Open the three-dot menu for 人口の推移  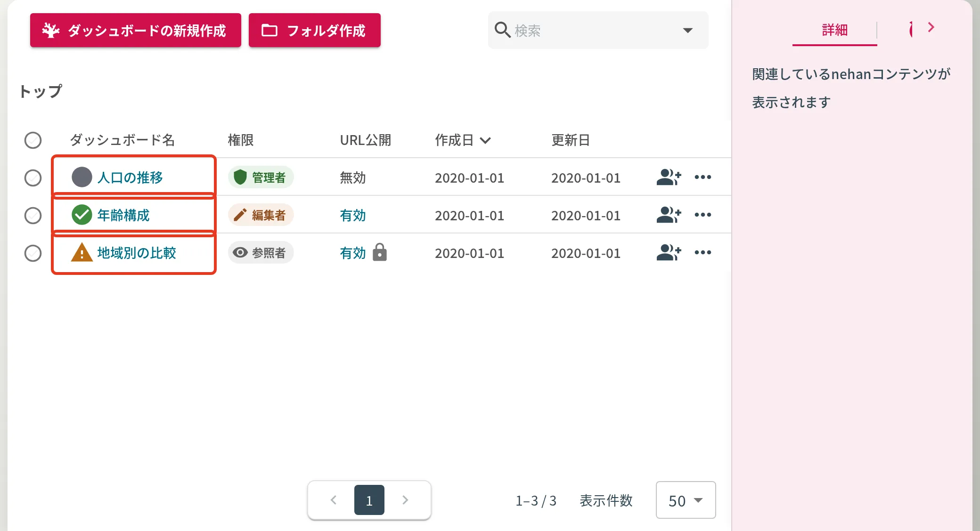tap(702, 177)
